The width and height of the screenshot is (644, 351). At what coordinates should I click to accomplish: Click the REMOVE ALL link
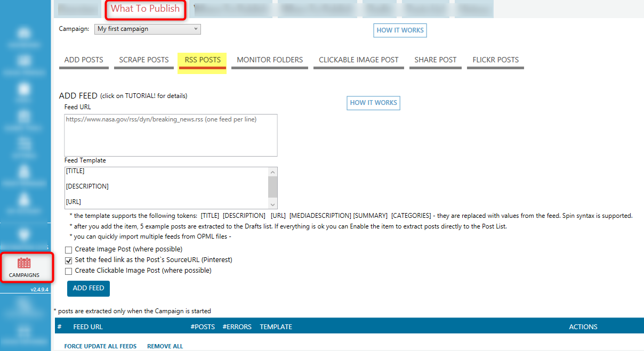[165, 346]
